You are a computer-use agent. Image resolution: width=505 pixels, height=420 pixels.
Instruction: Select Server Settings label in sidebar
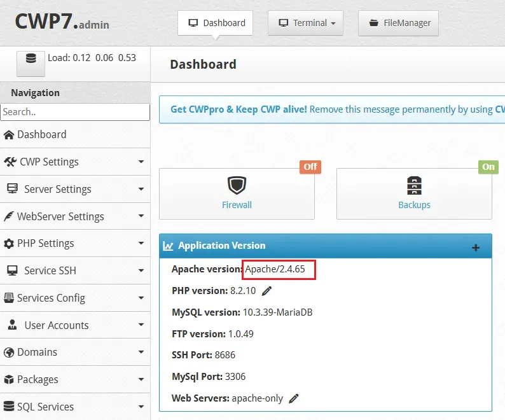click(x=58, y=189)
